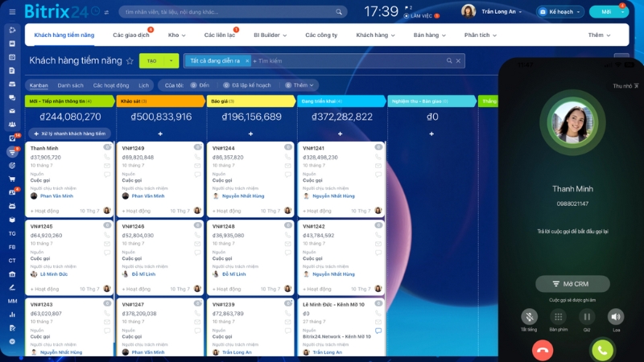Select the orange Khảo sát stage header
This screenshot has width=644, height=362.
[159, 101]
